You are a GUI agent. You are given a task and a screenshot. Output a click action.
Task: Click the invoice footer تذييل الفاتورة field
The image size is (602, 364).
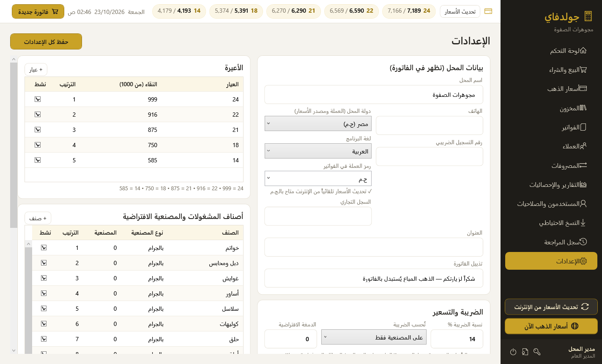click(374, 278)
